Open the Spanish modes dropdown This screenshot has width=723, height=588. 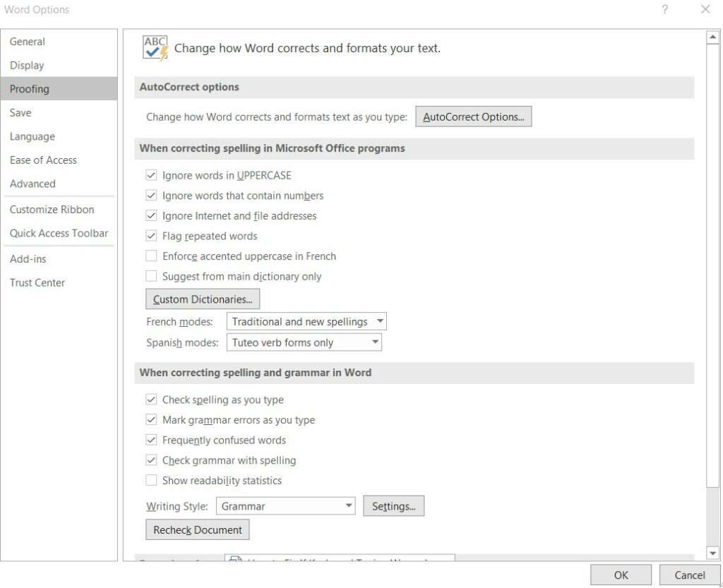click(x=375, y=342)
